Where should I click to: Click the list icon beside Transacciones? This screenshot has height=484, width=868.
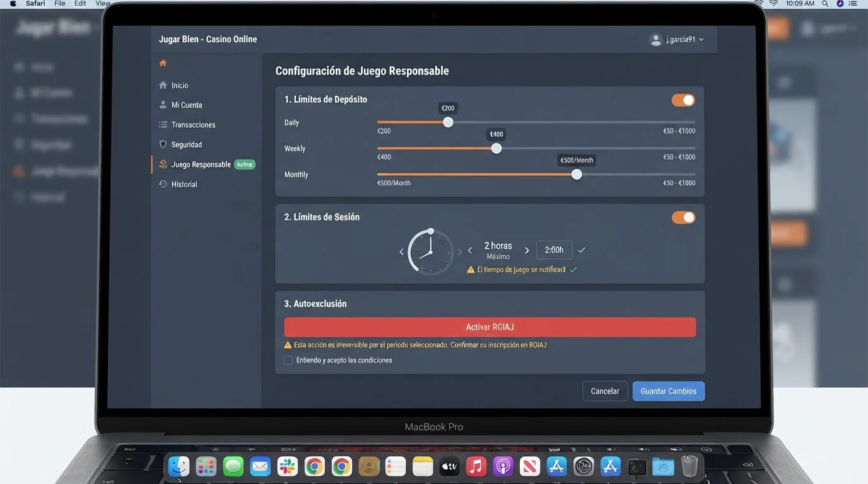pos(163,125)
